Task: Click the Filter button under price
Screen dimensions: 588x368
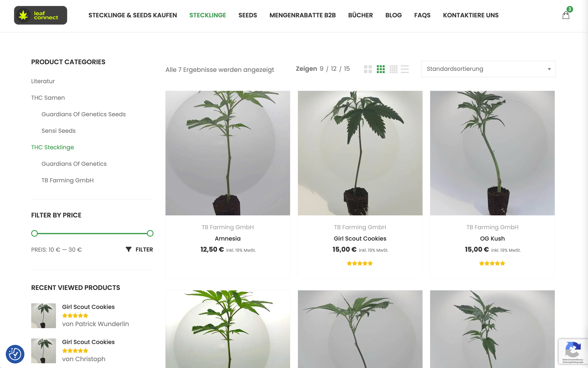Action: click(x=139, y=249)
